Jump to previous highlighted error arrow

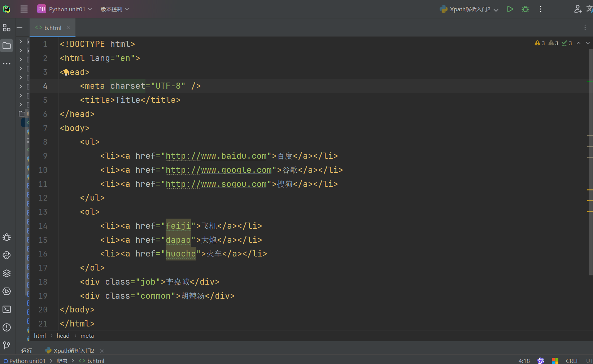579,43
